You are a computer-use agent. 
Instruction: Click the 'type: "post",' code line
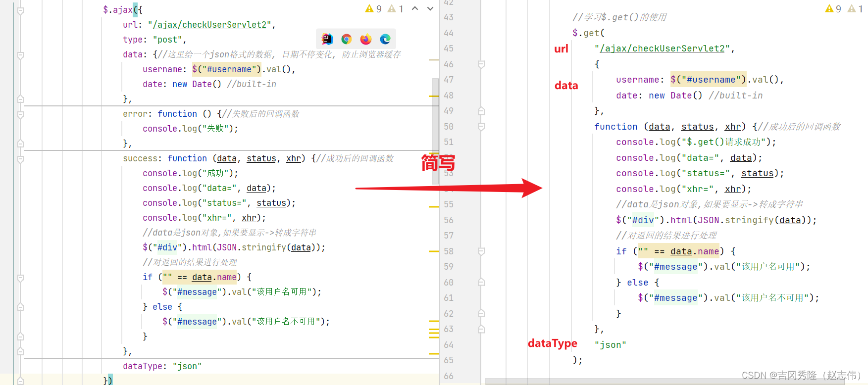(x=154, y=40)
